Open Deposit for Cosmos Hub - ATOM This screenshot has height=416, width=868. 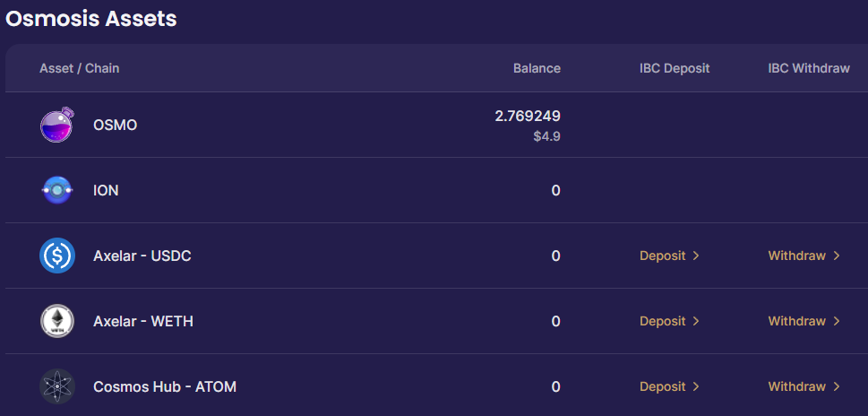pos(669,386)
